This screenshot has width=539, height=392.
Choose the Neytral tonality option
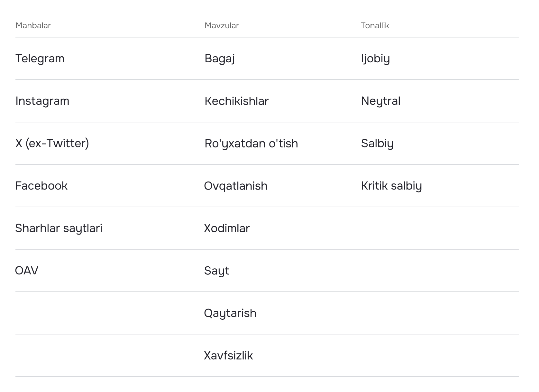point(381,101)
